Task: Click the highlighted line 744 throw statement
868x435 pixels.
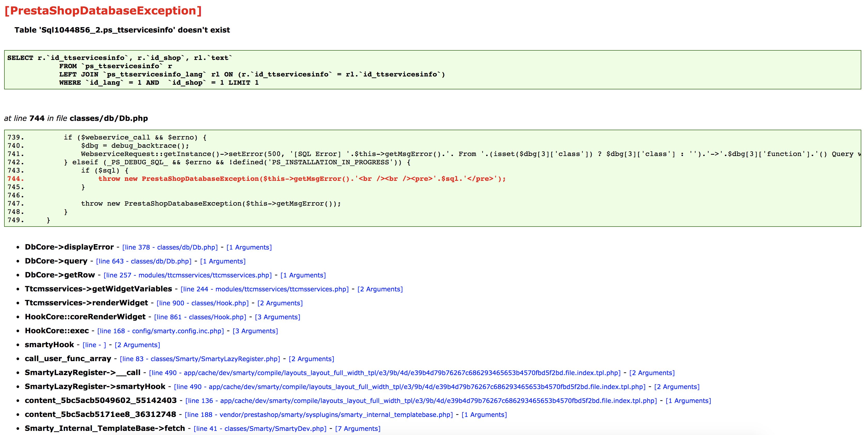Action: (x=301, y=179)
